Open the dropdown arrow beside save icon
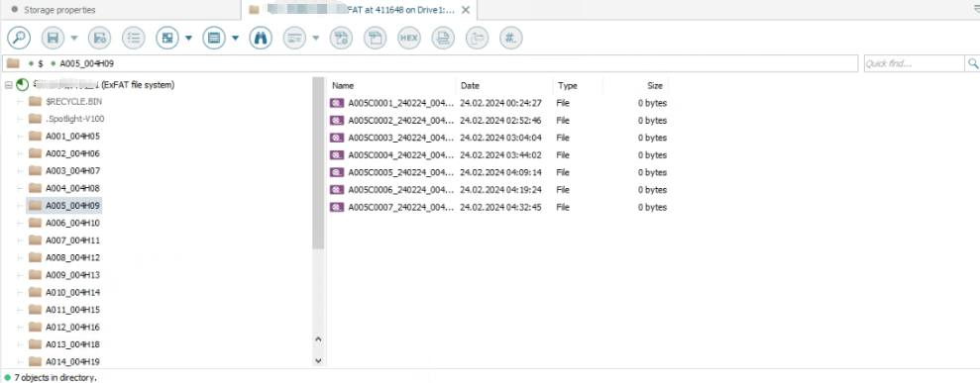 click(x=73, y=38)
